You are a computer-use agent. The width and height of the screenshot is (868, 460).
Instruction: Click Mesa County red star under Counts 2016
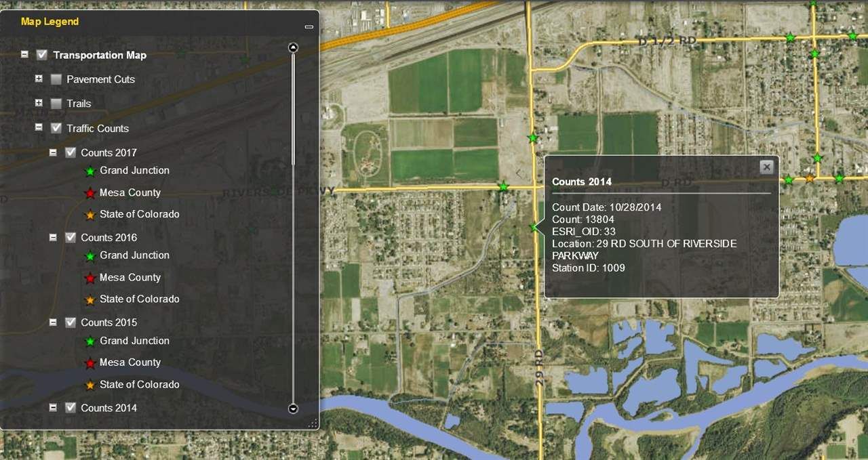(90, 278)
